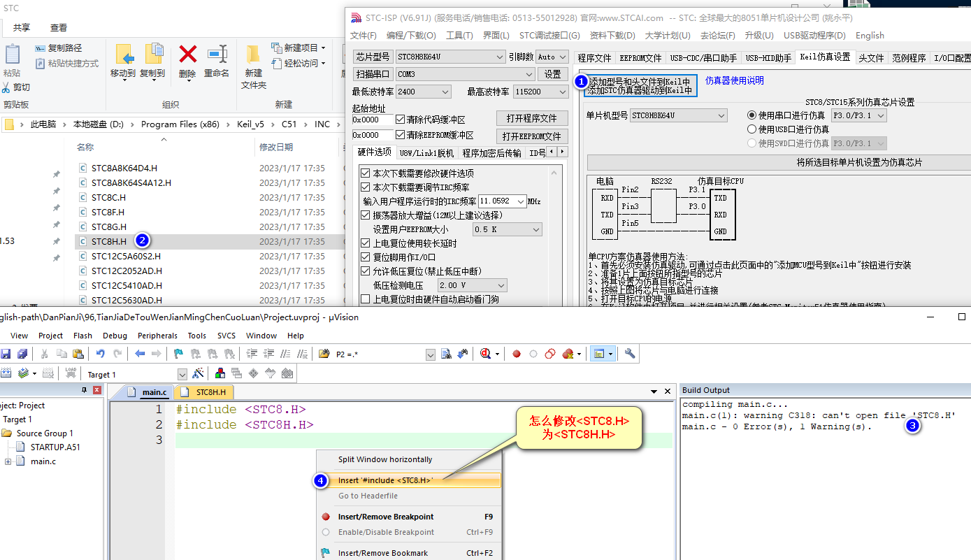Click the Open file folder icon beside find box
The image size is (971, 560).
(324, 354)
